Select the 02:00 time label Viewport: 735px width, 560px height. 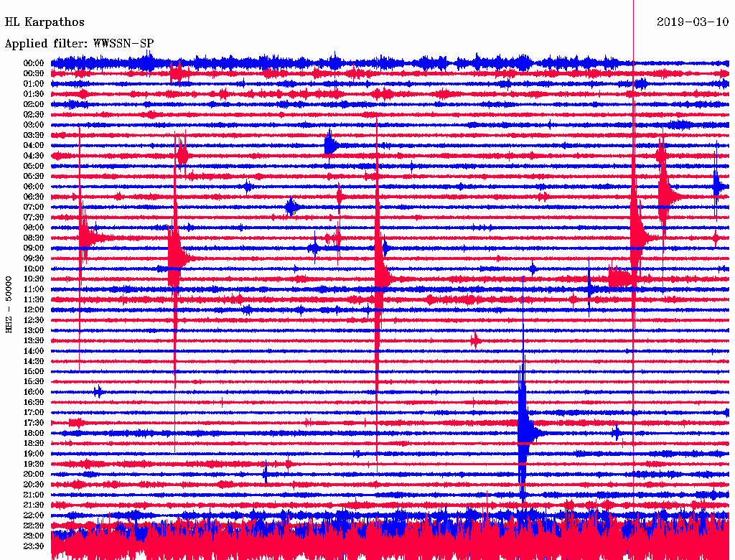34,104
